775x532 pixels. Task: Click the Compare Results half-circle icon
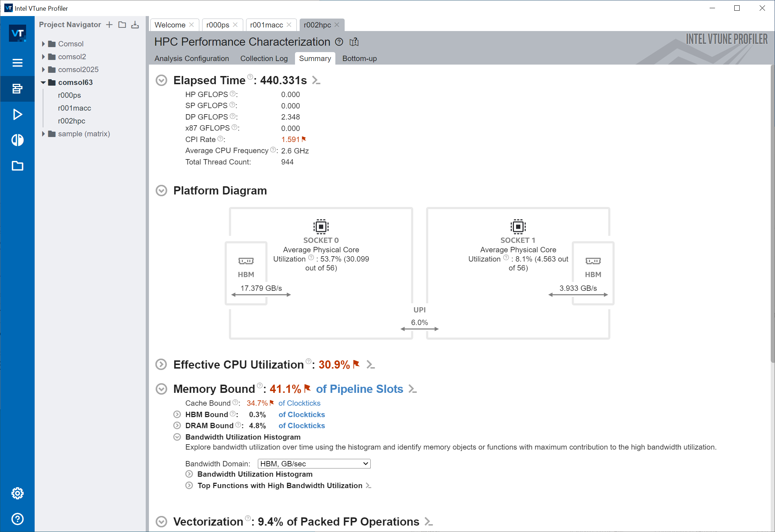click(17, 140)
